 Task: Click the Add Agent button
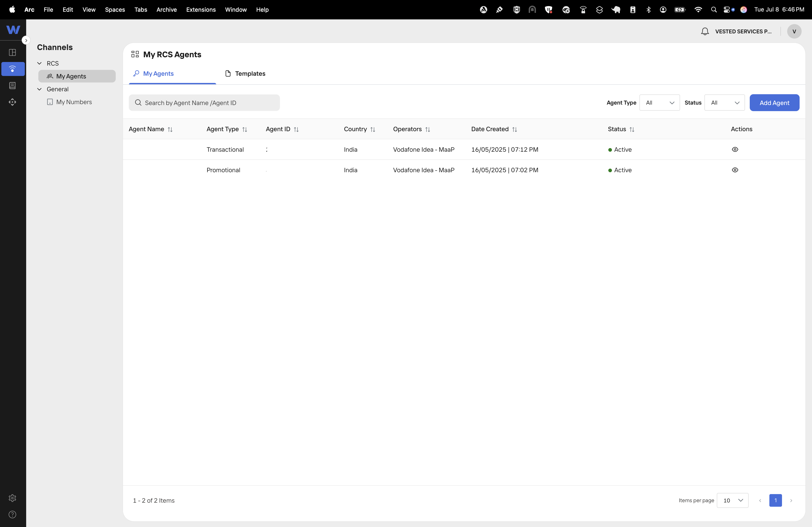pos(774,103)
